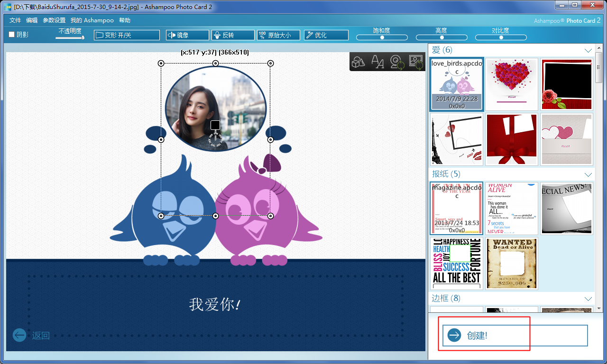Mirror the photo with 镜像

tap(187, 35)
